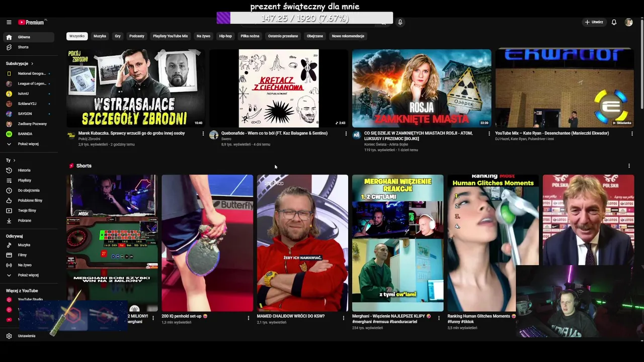This screenshot has width=644, height=362.
Task: Select the Gry filter chip
Action: tap(118, 36)
